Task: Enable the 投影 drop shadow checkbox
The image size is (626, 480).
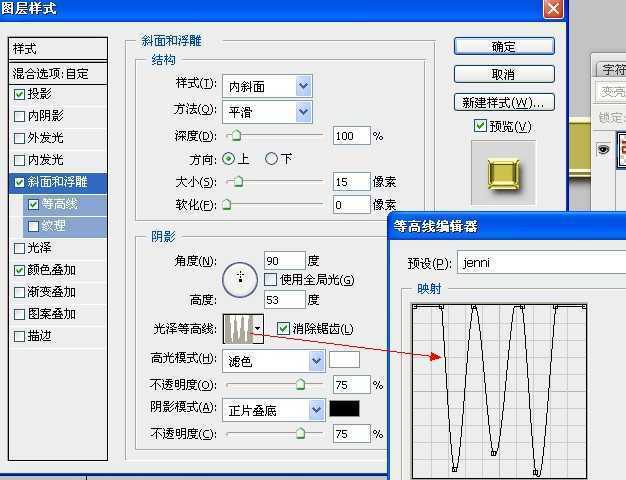Action: [19, 94]
